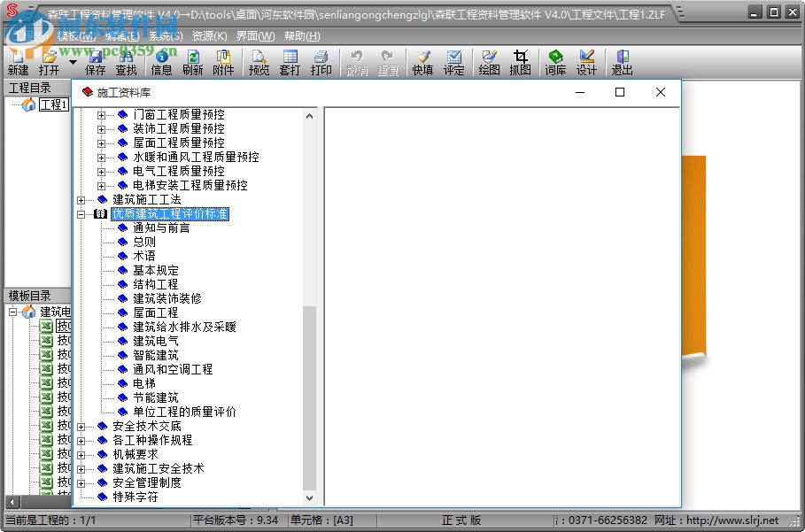Expand the 机械要求 node
This screenshot has width=805, height=532.
81,455
